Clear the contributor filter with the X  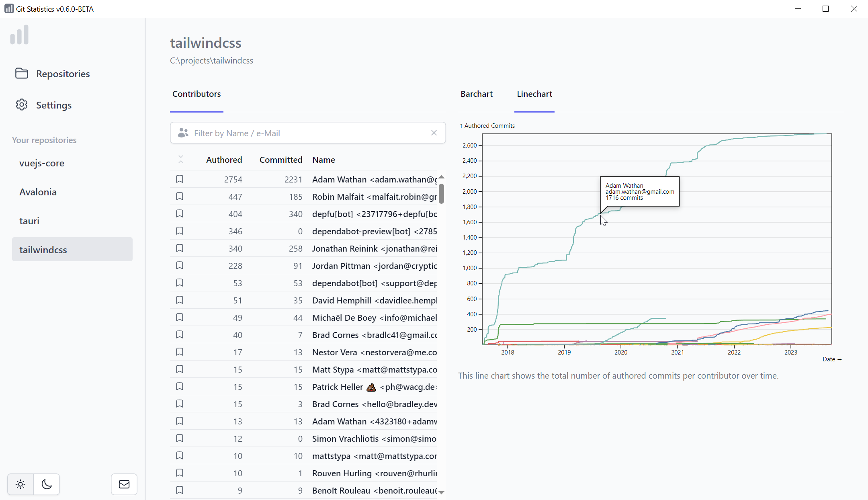point(434,133)
